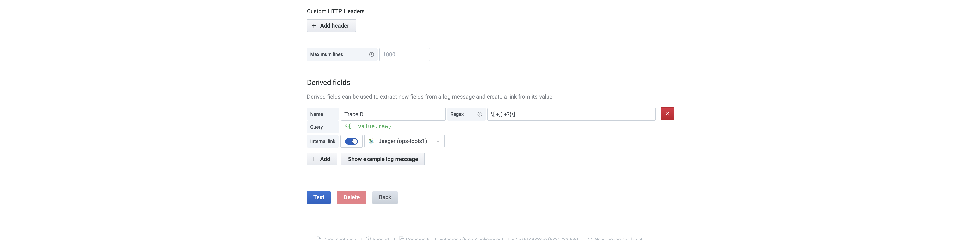Click the Back button
Screen dimensions: 980x240
tap(385, 197)
